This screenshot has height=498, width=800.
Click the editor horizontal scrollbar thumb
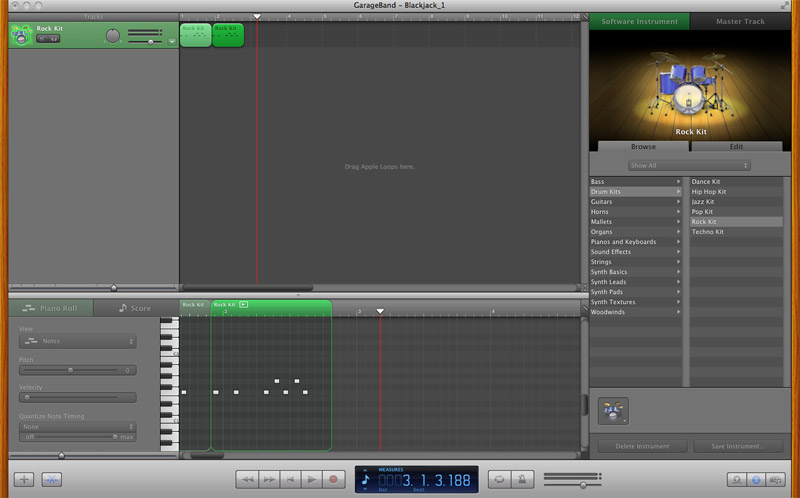pyautogui.click(x=206, y=455)
